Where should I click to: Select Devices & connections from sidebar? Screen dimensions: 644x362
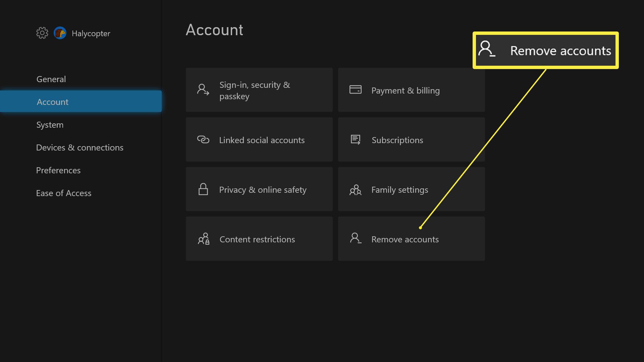coord(79,147)
